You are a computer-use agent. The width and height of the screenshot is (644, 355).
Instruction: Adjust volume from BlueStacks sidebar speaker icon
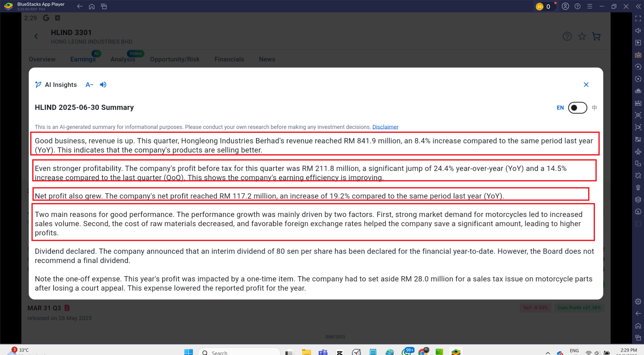638,30
